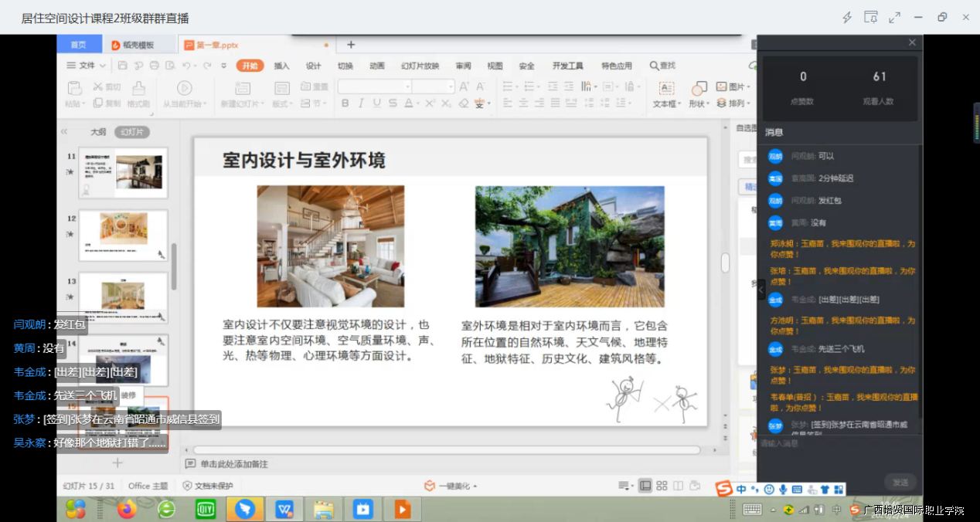Click the 发送 button in chat panel
Image resolution: width=980 pixels, height=522 pixels.
[x=900, y=482]
